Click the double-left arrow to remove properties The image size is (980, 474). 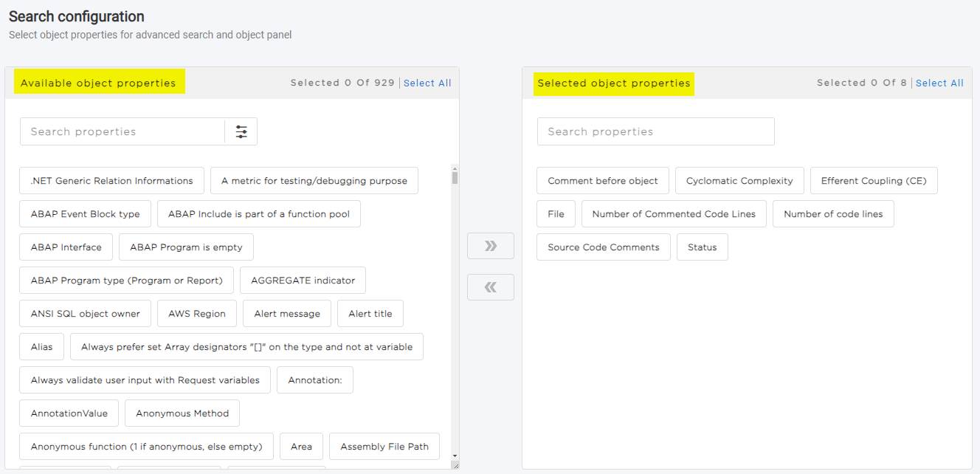(490, 287)
